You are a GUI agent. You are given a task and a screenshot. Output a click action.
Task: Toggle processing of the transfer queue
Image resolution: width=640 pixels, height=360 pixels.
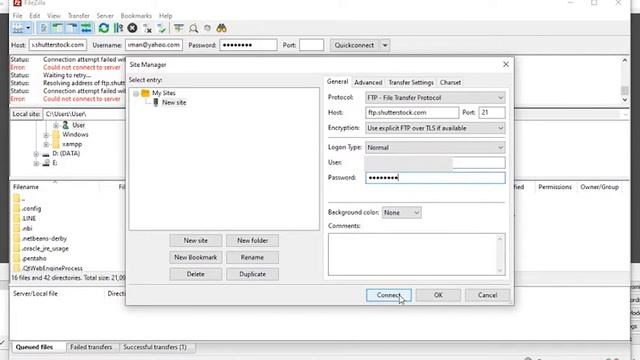point(118,28)
